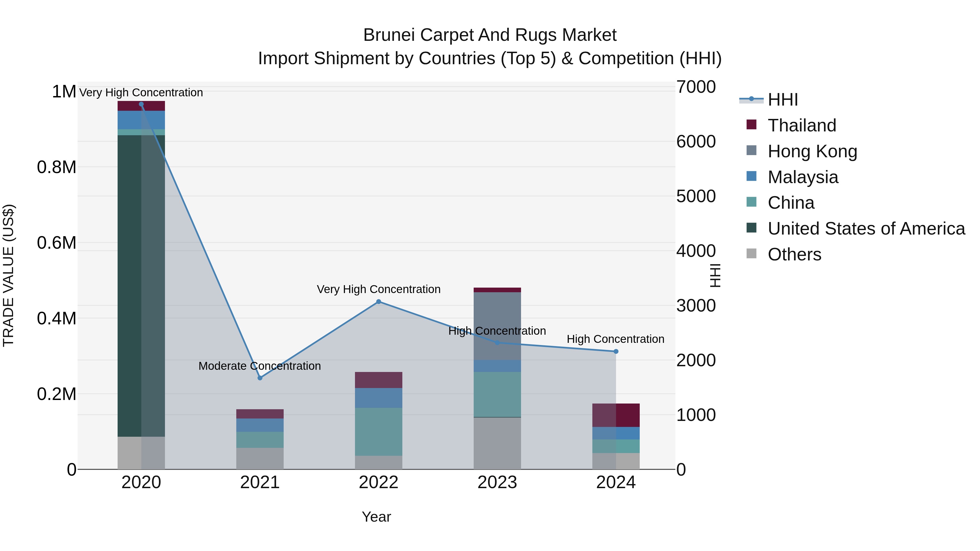Click the TRADE VALUE (US$) axis title
The image size is (980, 551).
[x=8, y=275]
